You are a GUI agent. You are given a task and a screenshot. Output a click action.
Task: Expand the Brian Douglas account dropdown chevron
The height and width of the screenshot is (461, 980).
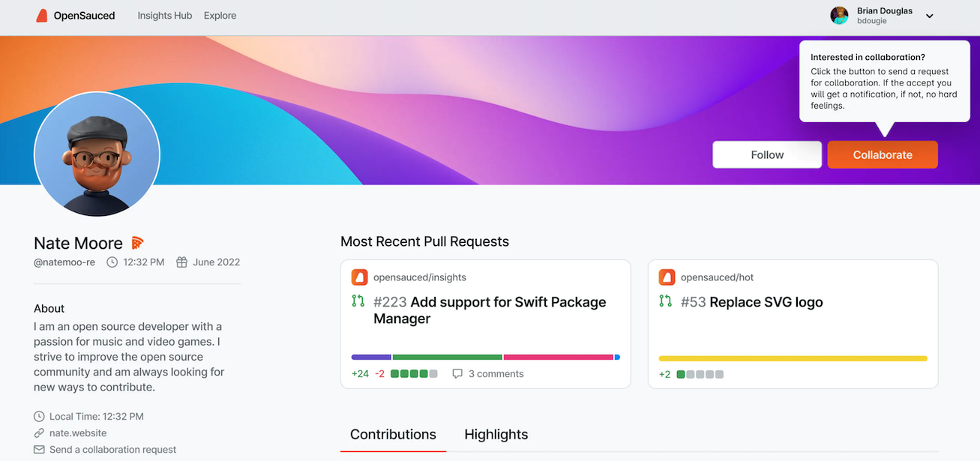point(929,15)
